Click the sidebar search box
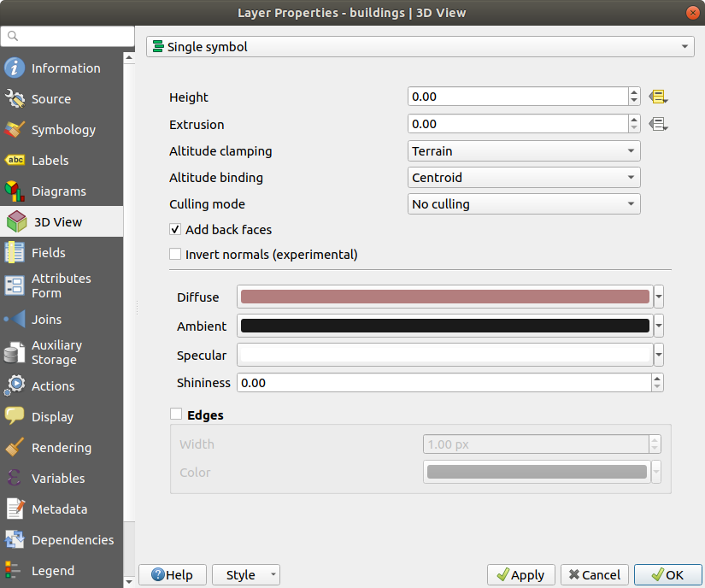The image size is (705, 588). (x=68, y=36)
